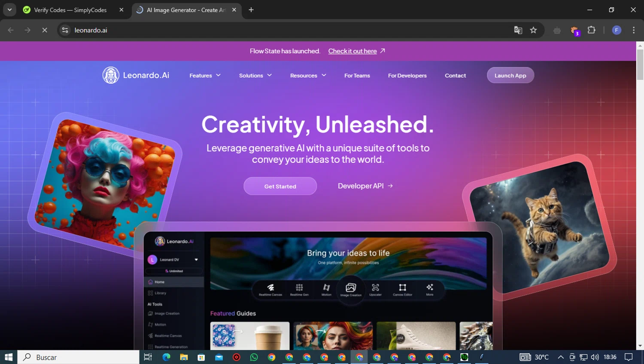Open the Extensions puzzle icon

point(592,30)
